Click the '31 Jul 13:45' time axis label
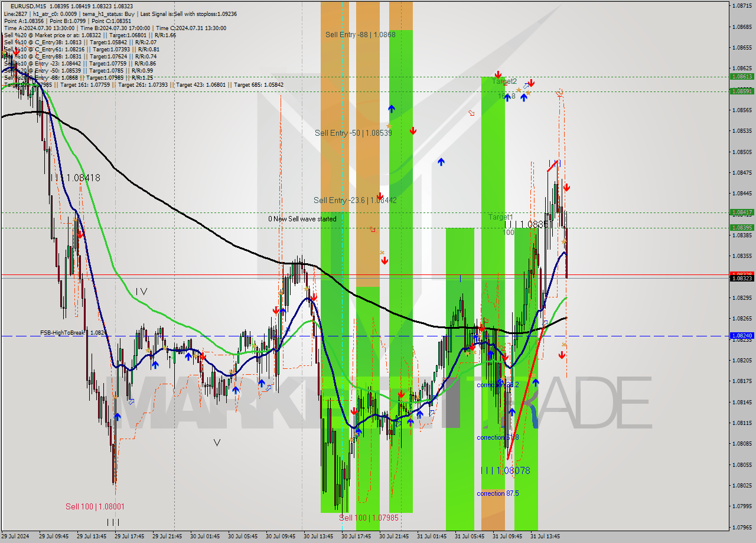The image size is (756, 543). pyautogui.click(x=545, y=537)
